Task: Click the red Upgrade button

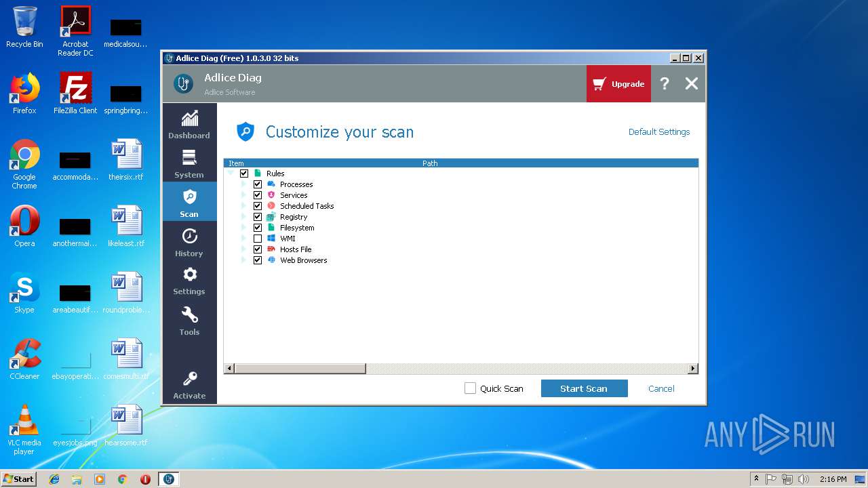Action: (x=618, y=84)
